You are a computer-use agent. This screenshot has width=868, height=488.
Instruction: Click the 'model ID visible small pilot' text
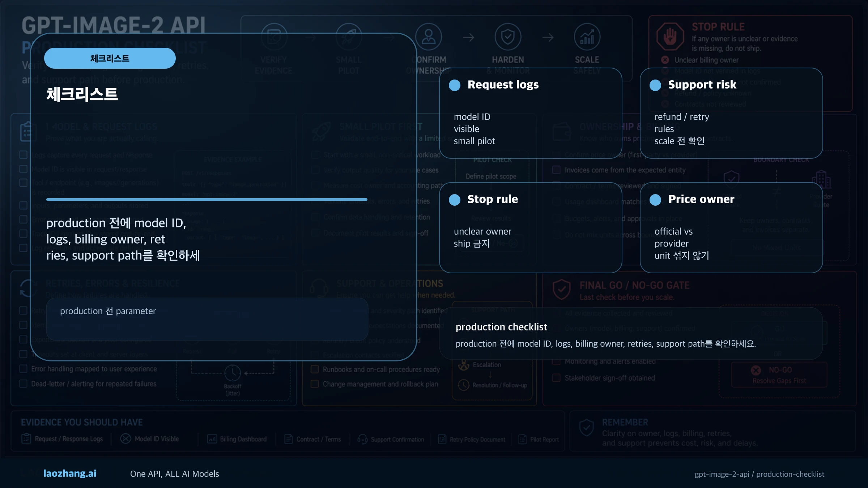click(x=475, y=129)
